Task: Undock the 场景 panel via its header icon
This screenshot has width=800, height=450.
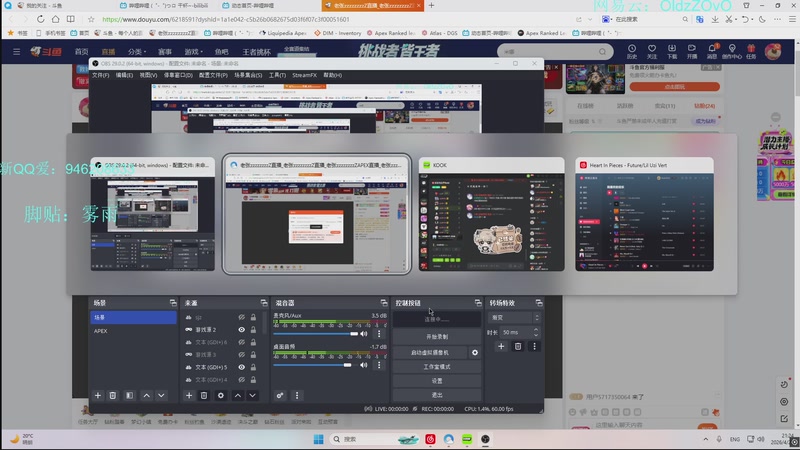Action: 173,303
